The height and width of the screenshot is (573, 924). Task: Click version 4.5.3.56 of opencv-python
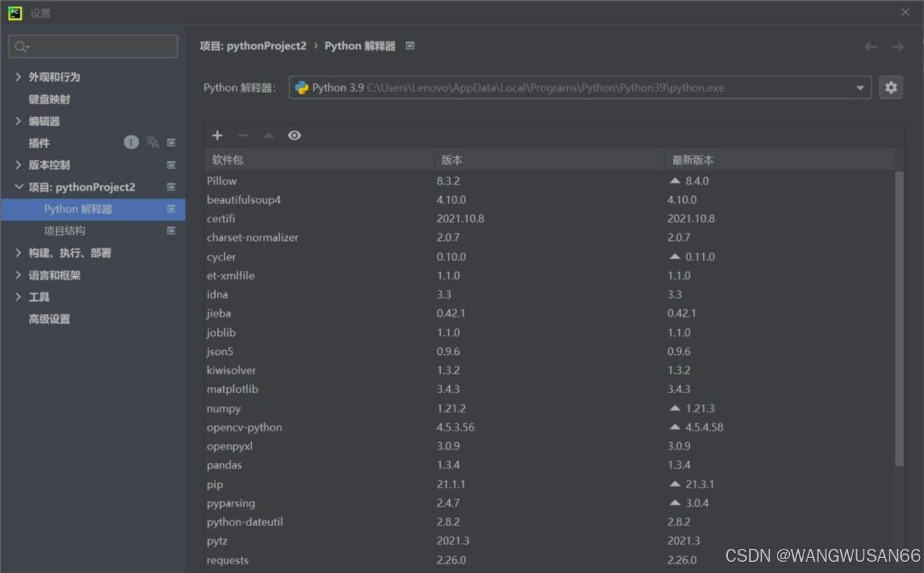[x=456, y=427]
